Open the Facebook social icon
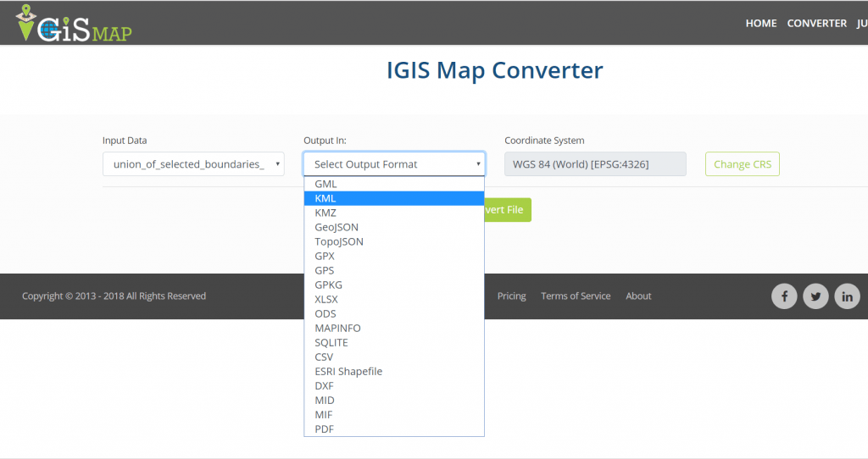 (x=784, y=296)
